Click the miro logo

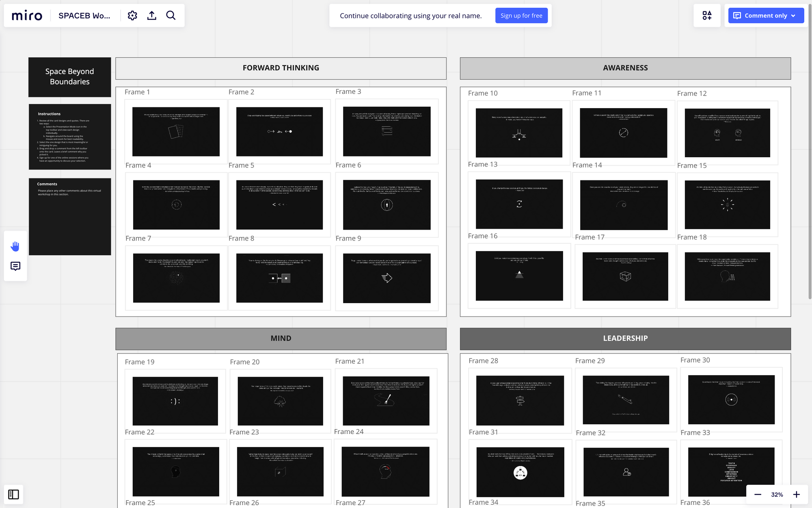[x=27, y=15]
